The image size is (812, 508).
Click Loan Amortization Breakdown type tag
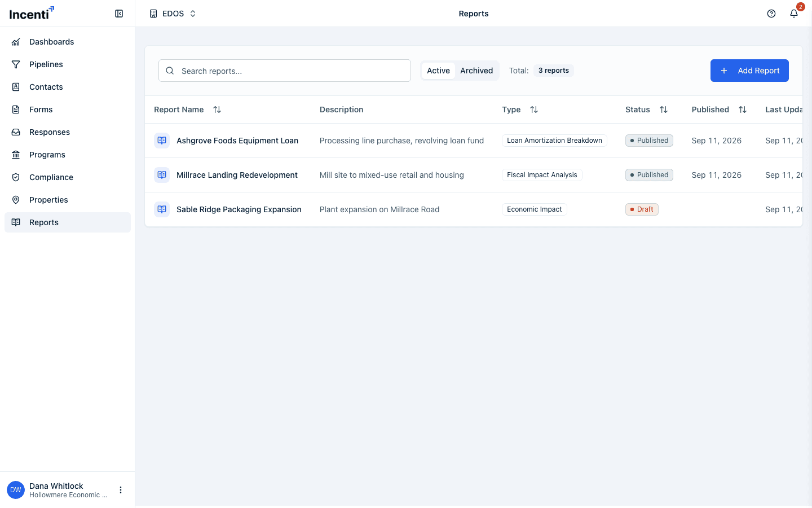pos(554,141)
